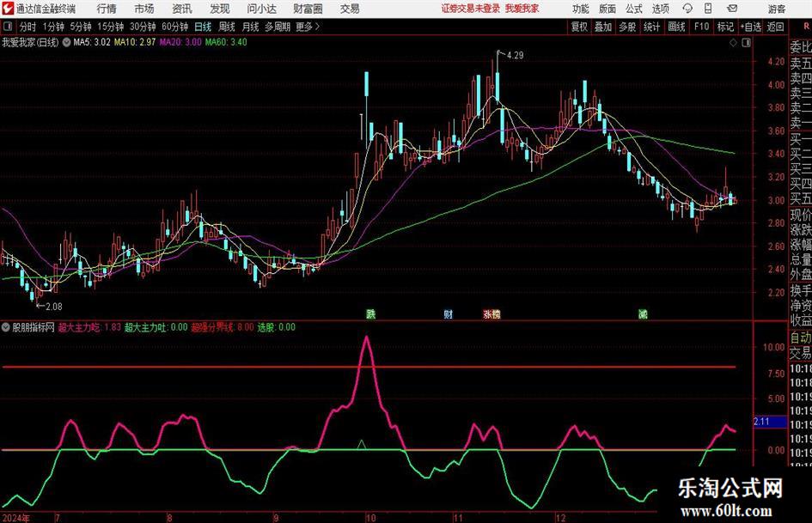
Task: Click the 叠加 overlay button
Action: pos(603,27)
